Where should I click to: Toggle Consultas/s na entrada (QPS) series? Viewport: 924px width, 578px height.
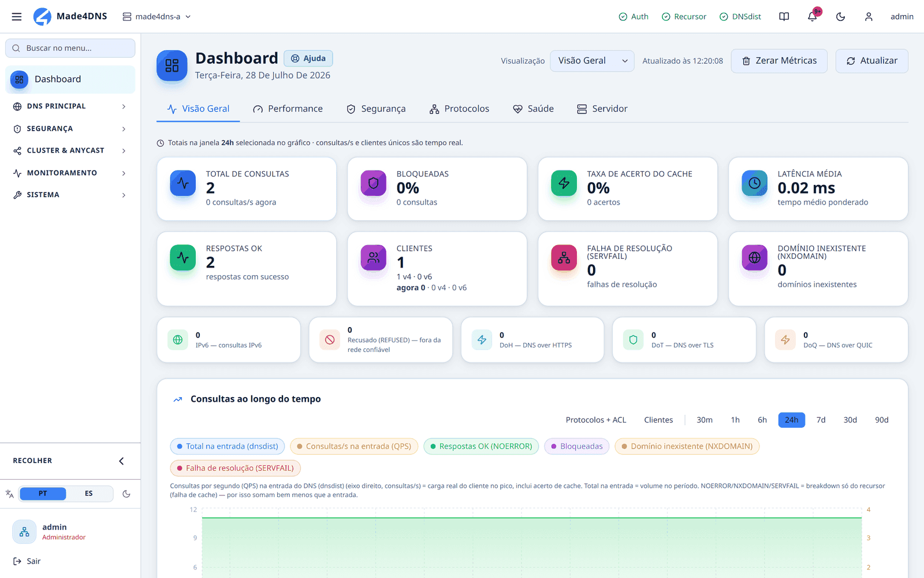(x=354, y=446)
